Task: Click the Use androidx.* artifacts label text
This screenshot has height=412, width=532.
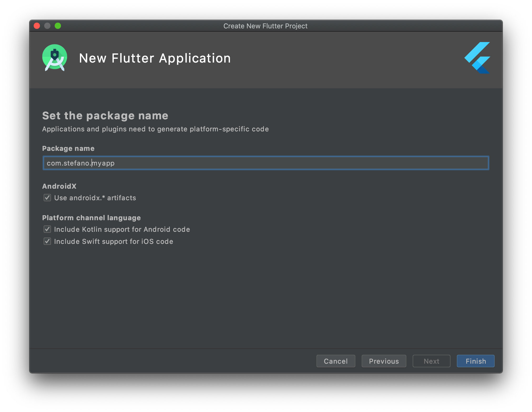Action: pos(95,198)
